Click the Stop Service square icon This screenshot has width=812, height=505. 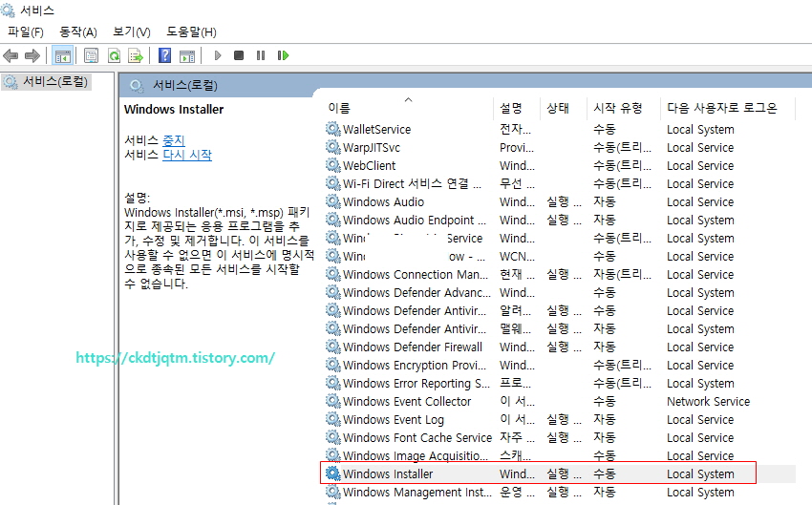[x=239, y=55]
